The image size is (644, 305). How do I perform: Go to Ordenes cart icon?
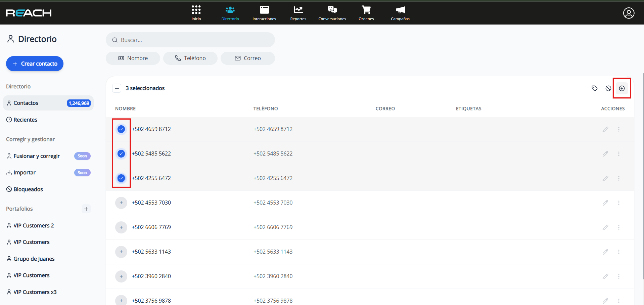(366, 13)
